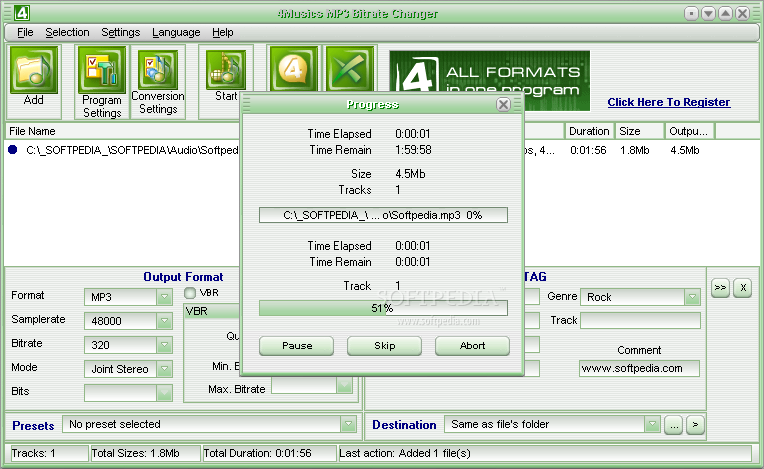Close the Progress dialog

click(503, 104)
